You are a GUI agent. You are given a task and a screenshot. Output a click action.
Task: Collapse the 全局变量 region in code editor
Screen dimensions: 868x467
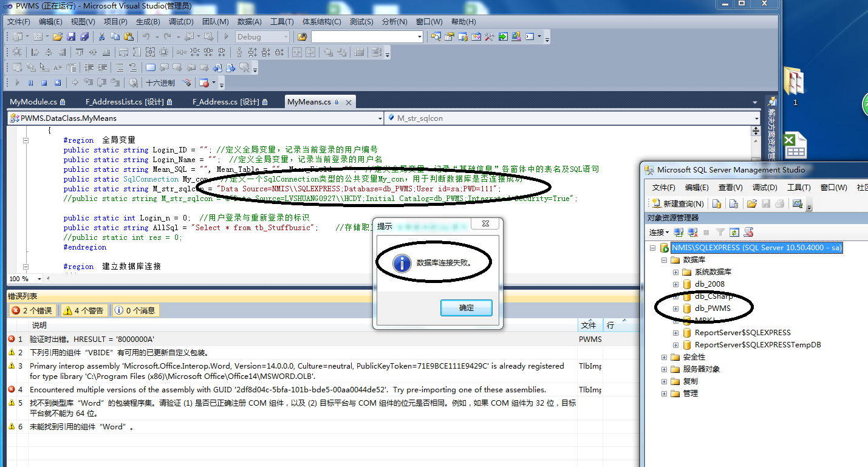[x=26, y=140]
